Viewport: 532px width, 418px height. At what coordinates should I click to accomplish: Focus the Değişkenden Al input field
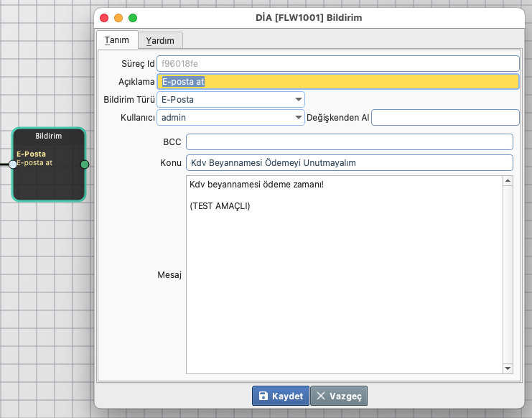point(444,117)
